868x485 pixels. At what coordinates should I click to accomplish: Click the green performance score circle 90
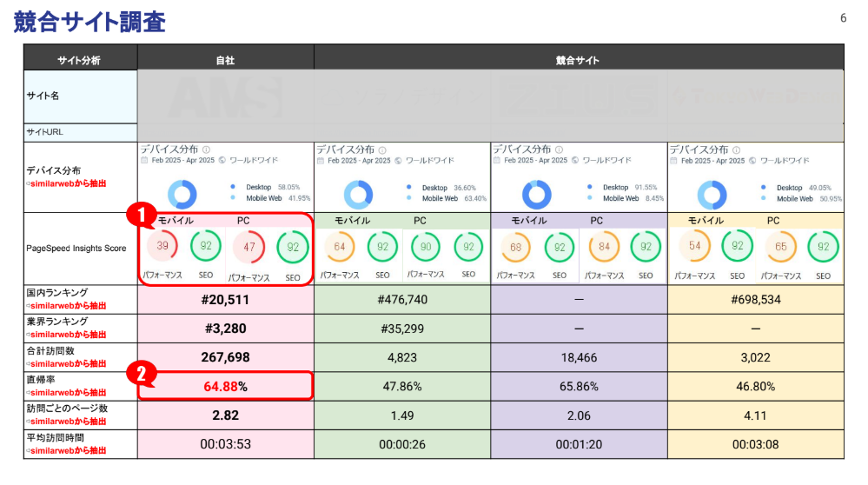426,247
